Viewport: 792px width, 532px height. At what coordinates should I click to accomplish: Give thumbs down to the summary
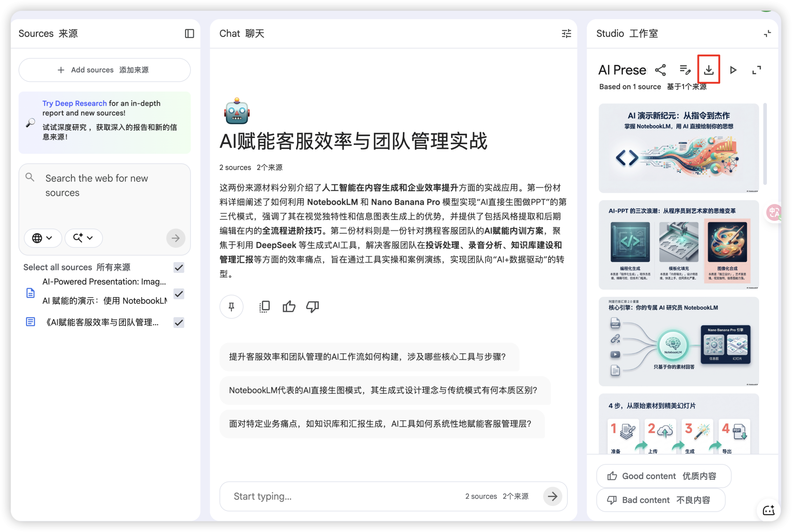pyautogui.click(x=312, y=306)
